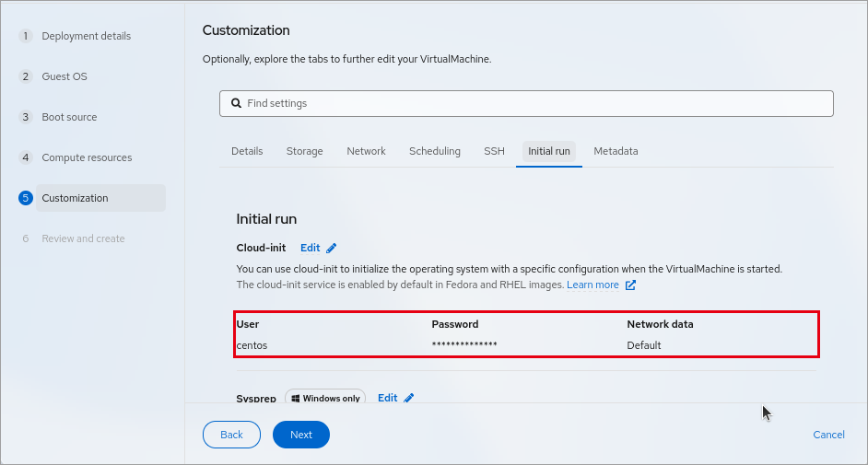Edit the Cloud-init configuration
Viewport: 868px width, 465px height.
(318, 249)
